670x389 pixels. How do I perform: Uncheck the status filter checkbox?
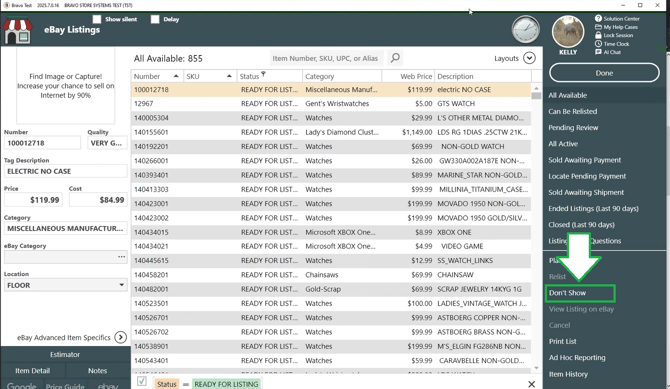click(142, 381)
